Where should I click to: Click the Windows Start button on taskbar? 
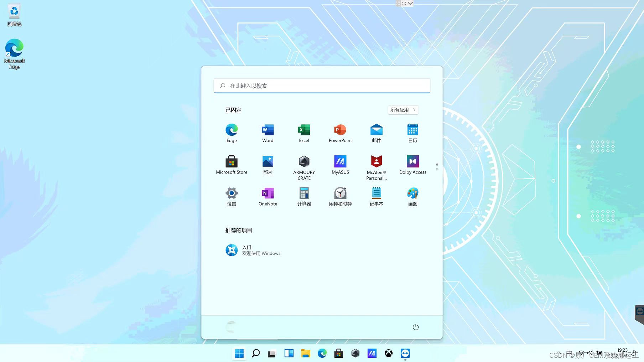[239, 353]
